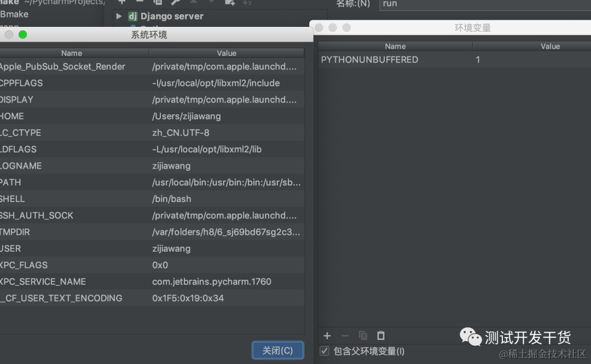Sort by Value column in 系统环境 table

[x=227, y=53]
